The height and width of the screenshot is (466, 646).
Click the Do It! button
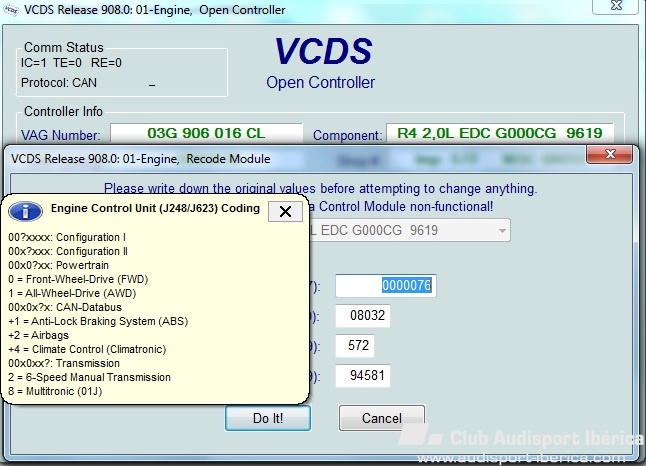click(268, 418)
